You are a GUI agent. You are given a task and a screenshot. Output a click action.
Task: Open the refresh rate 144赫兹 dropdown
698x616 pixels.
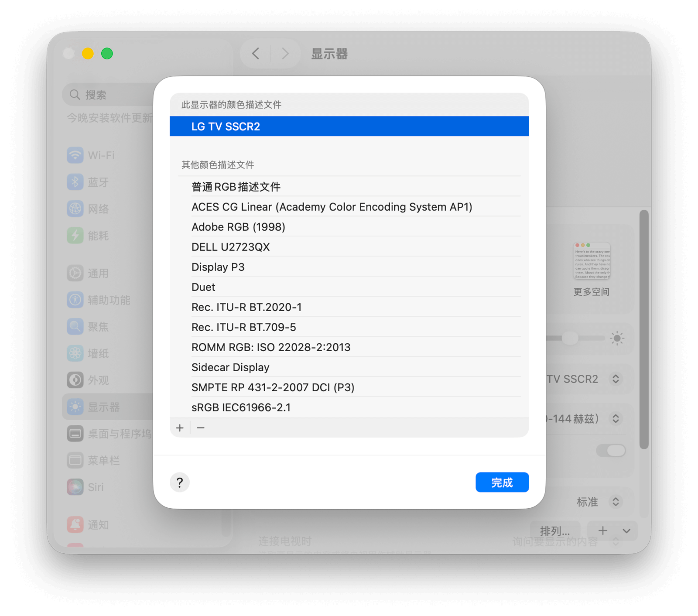click(615, 419)
